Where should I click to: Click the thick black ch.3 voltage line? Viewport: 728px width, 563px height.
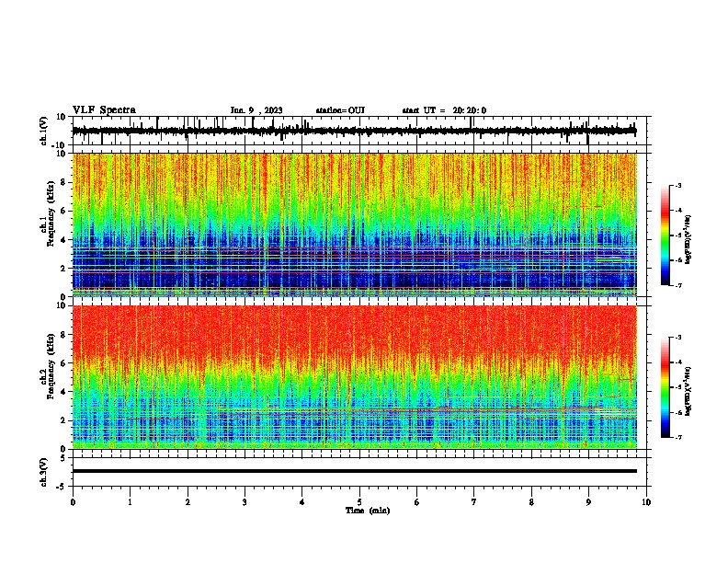(354, 471)
